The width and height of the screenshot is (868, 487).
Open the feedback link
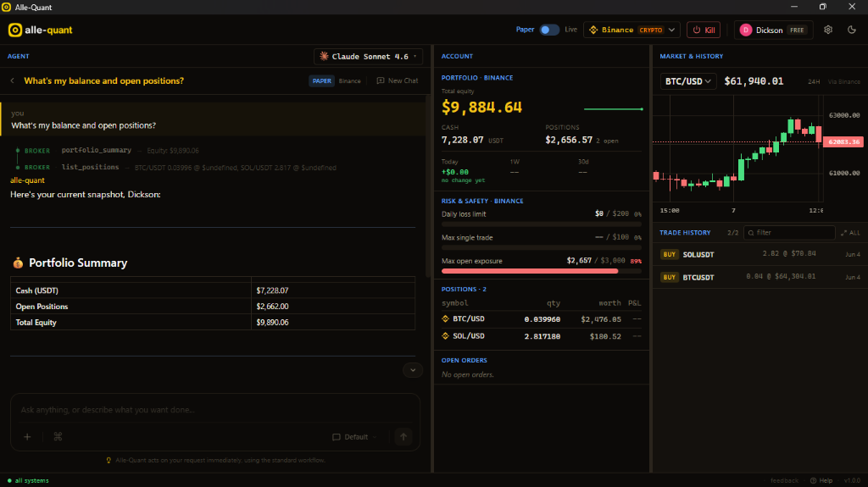click(784, 480)
